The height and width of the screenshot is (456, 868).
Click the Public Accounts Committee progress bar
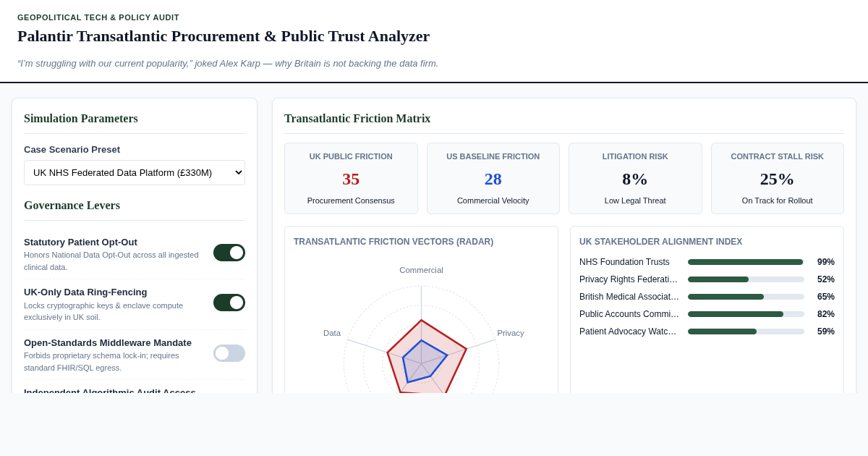(746, 314)
